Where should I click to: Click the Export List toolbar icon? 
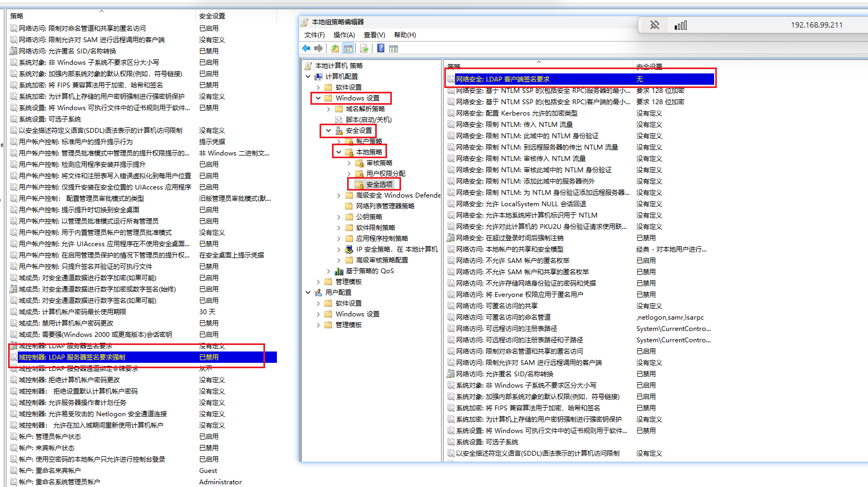tap(364, 49)
